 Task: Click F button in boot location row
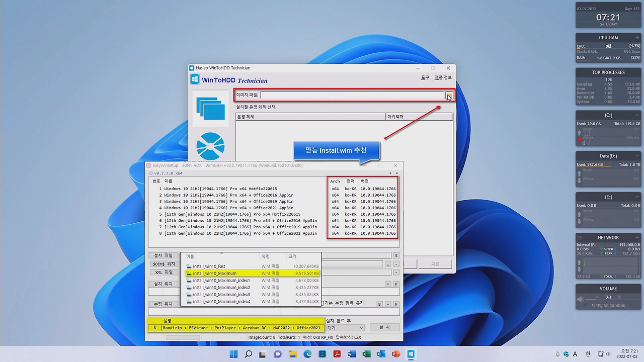pos(396,304)
